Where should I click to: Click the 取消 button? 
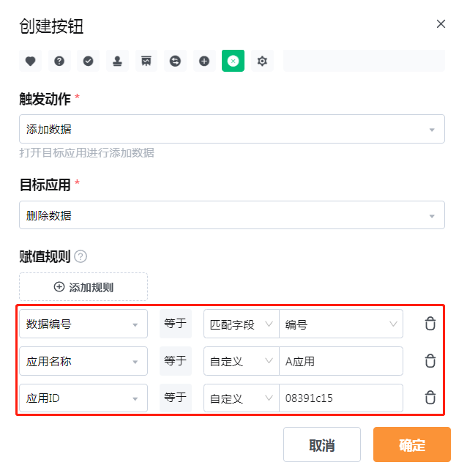click(x=322, y=445)
